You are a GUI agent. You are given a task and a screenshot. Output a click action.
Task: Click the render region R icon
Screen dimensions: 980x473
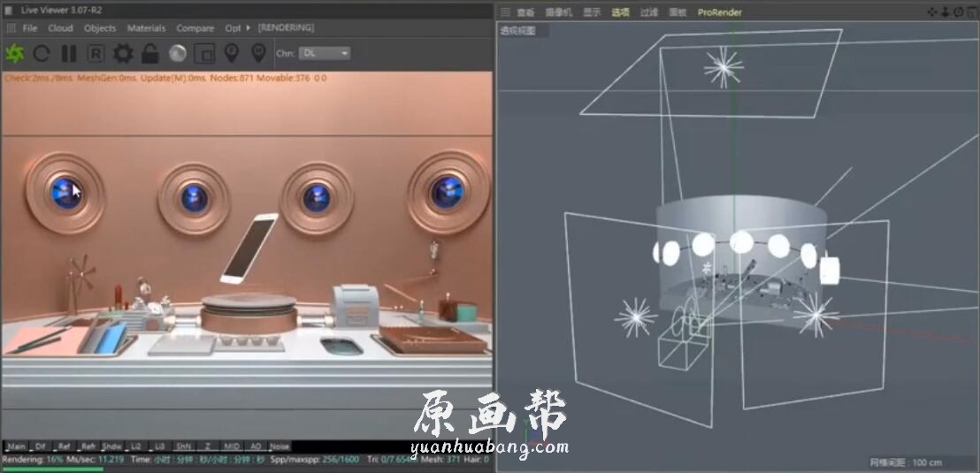tap(96, 54)
